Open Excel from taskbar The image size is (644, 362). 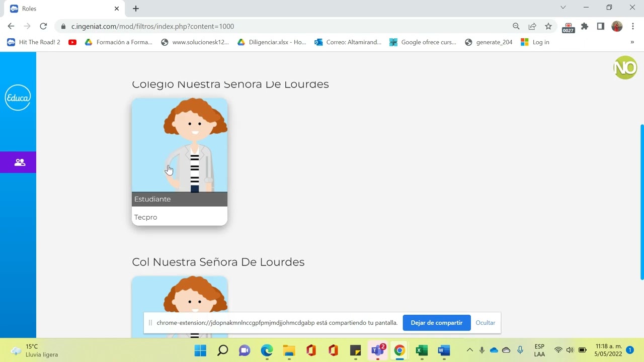(422, 350)
